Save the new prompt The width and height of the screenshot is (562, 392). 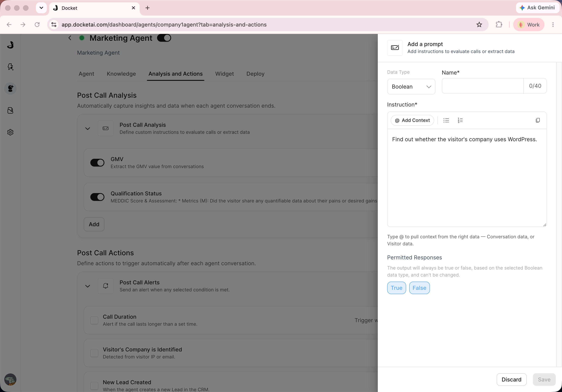(x=544, y=380)
